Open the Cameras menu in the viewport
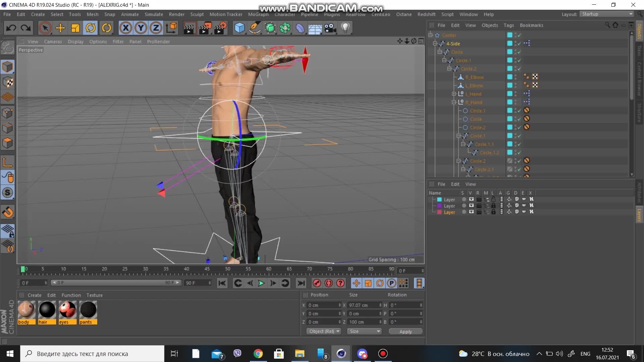The height and width of the screenshot is (362, 644). [53, 42]
